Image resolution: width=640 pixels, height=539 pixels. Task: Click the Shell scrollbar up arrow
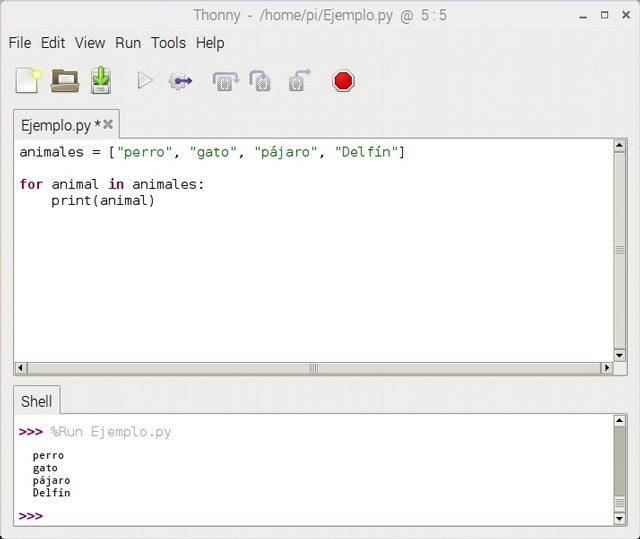(620, 420)
